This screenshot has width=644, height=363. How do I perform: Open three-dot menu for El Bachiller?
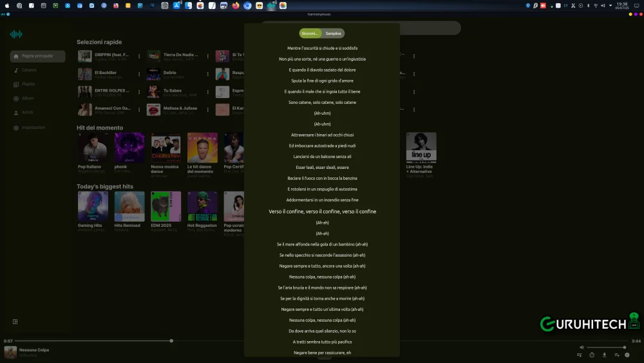[x=139, y=75]
